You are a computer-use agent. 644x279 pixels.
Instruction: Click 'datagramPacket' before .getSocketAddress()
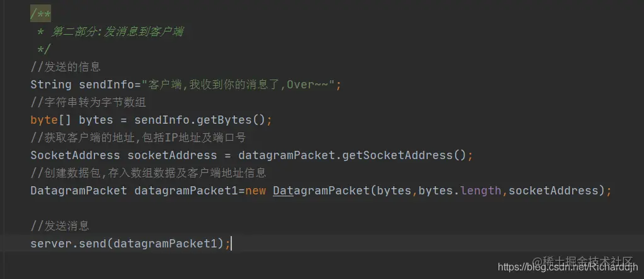[x=287, y=155]
